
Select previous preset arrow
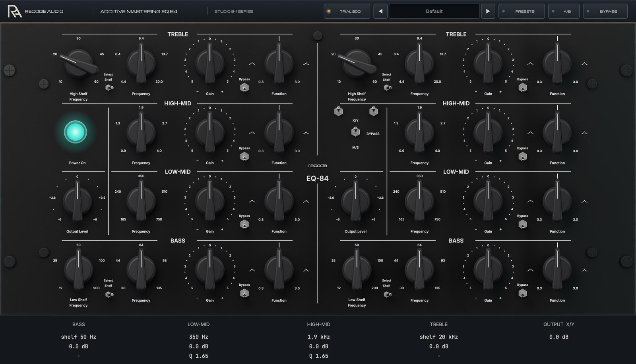[x=380, y=11]
